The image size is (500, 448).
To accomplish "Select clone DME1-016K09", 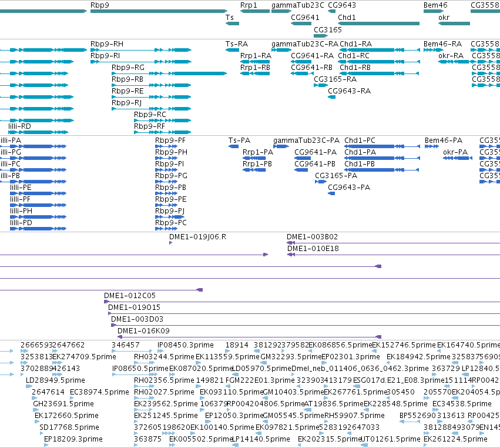I will (x=143, y=331).
